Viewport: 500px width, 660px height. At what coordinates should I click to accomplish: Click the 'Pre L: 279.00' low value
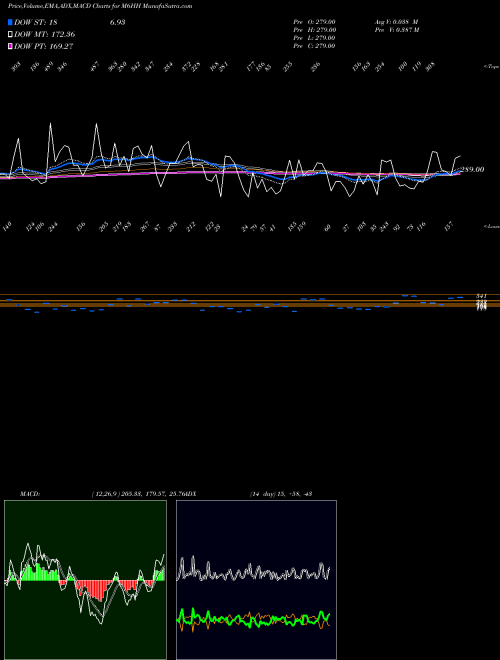tap(314, 38)
